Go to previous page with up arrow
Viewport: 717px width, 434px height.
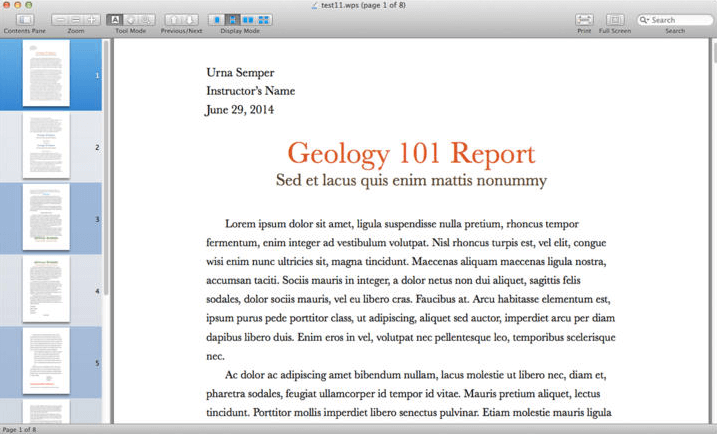[x=173, y=20]
